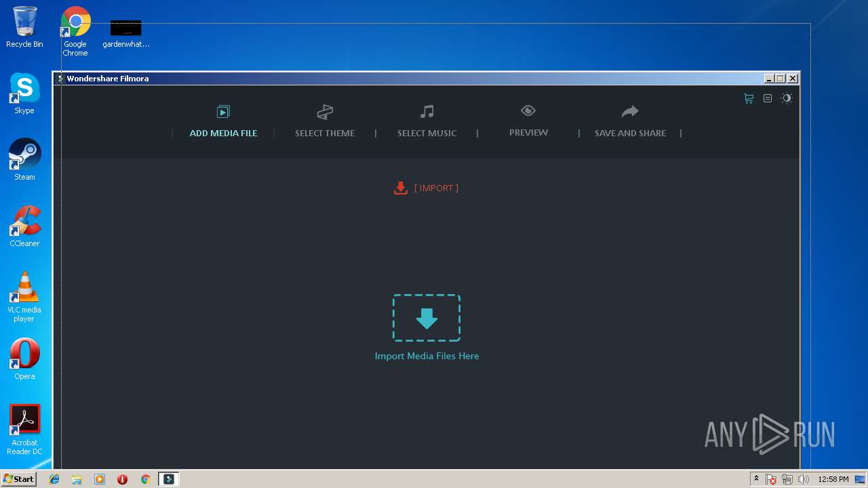
Task: Launch Internet Explorer from taskbar
Action: 54,479
